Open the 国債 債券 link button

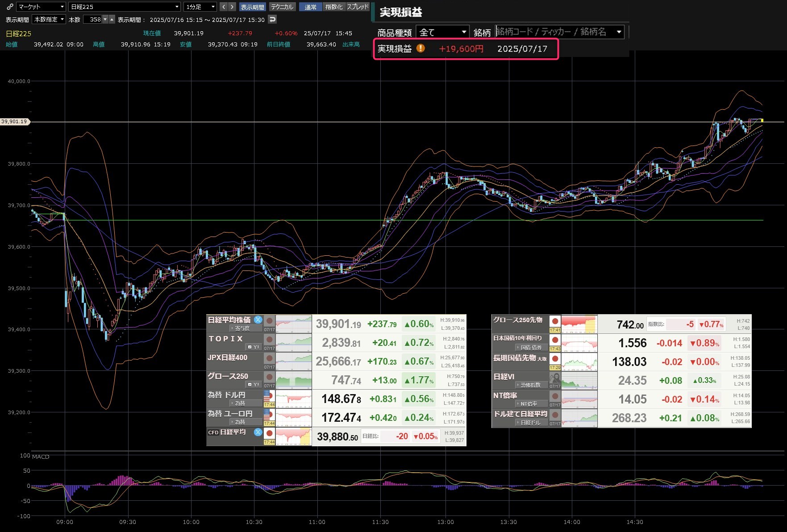coord(531,347)
